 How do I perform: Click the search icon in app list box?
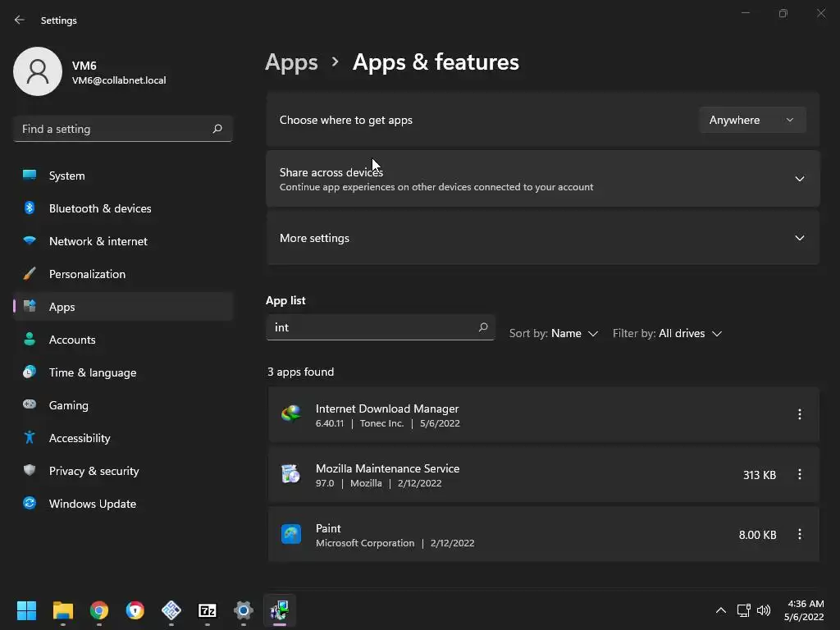(483, 327)
